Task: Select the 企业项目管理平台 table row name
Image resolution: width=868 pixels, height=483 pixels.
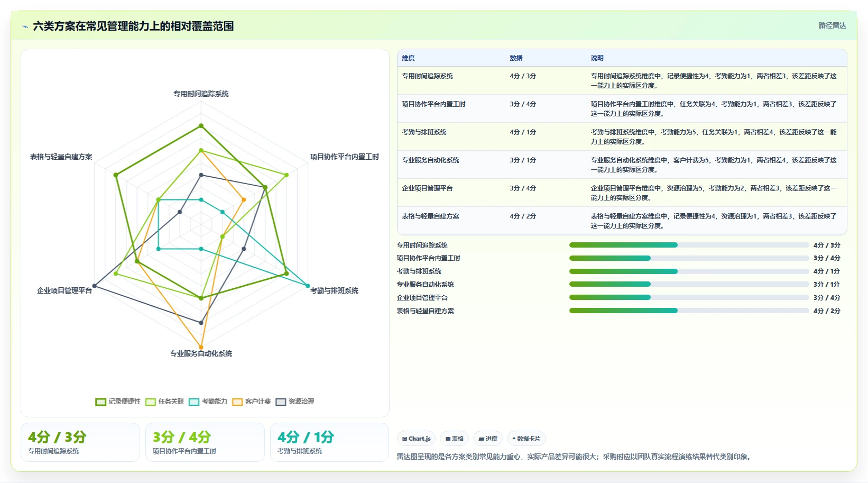Action: [427, 188]
